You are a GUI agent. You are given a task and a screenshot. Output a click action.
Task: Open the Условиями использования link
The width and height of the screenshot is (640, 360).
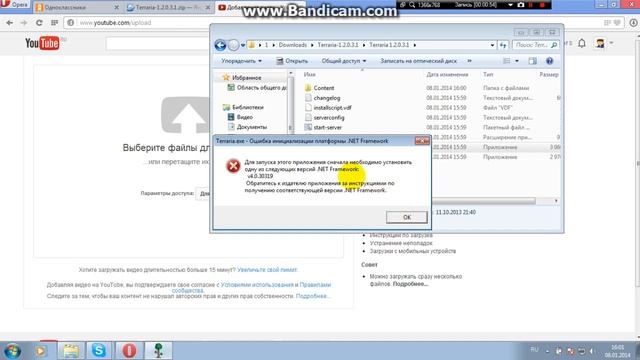[x=257, y=284]
